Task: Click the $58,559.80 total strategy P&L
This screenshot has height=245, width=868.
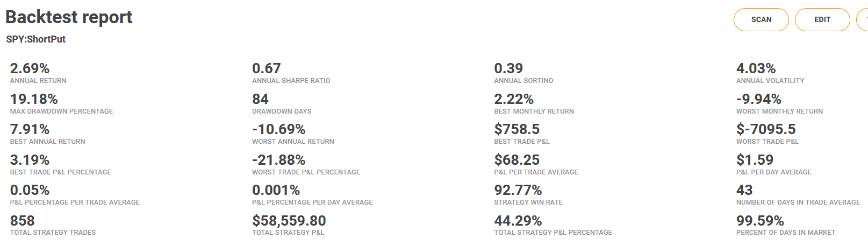Action: tap(289, 221)
